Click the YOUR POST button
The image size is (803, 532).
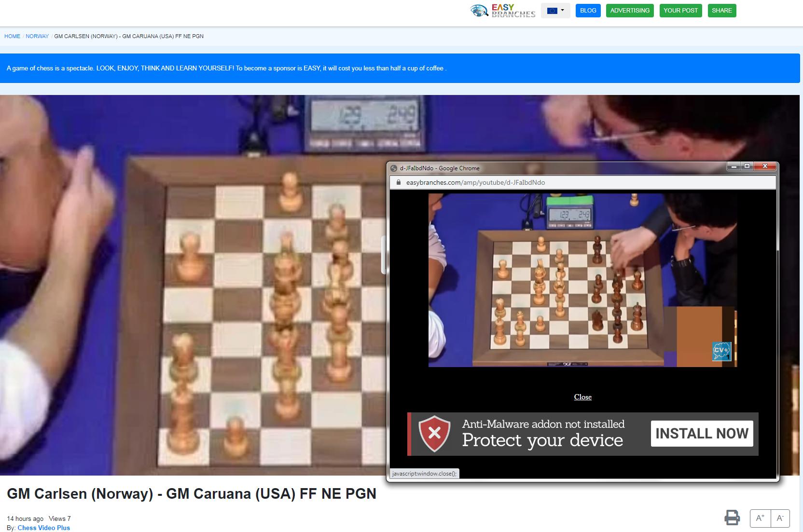pyautogui.click(x=680, y=11)
